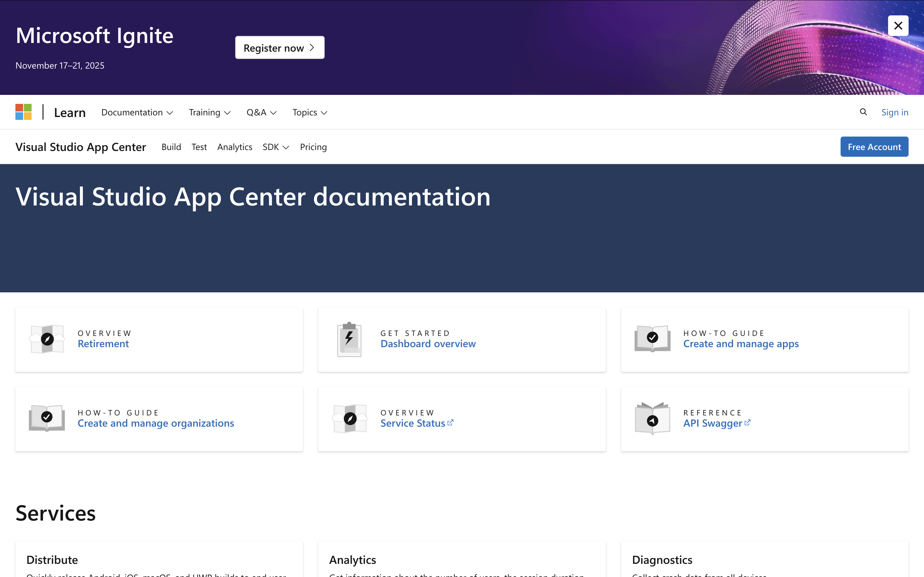Expand the Training dropdown menu
This screenshot has width=924, height=577.
tap(210, 113)
